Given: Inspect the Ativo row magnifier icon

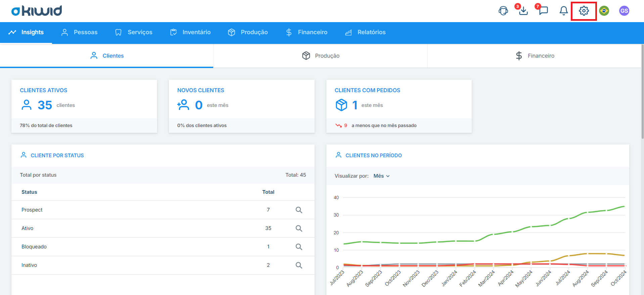Looking at the screenshot, I should (x=299, y=228).
